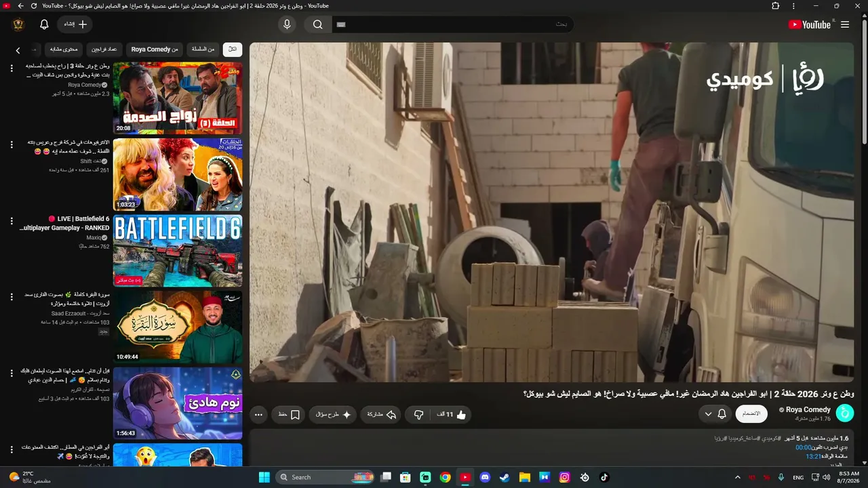Click the page vertical scrollbar

tap(864, 81)
